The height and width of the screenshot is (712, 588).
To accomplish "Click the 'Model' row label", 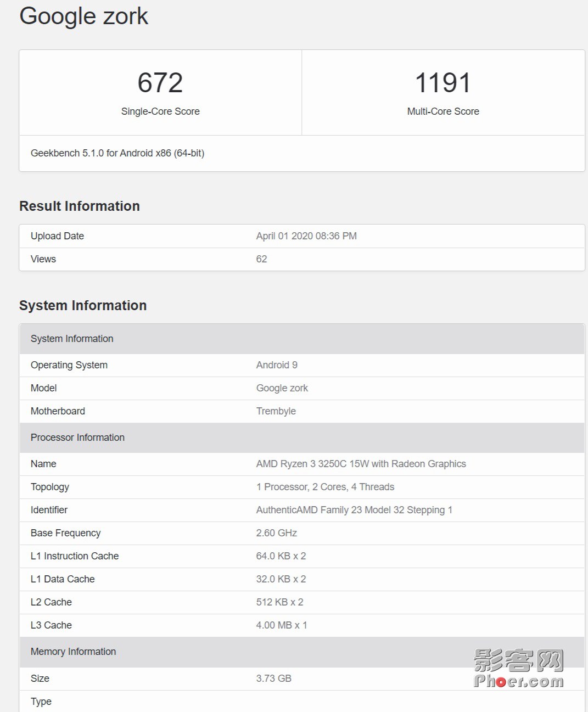I will [43, 388].
